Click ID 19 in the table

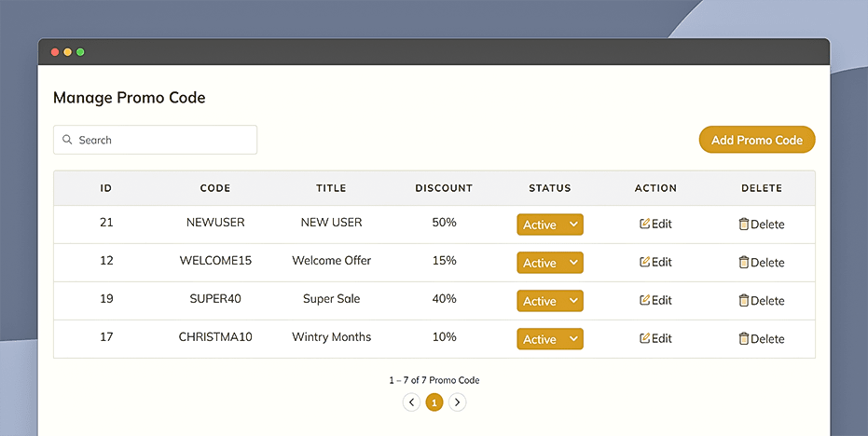[x=106, y=299]
